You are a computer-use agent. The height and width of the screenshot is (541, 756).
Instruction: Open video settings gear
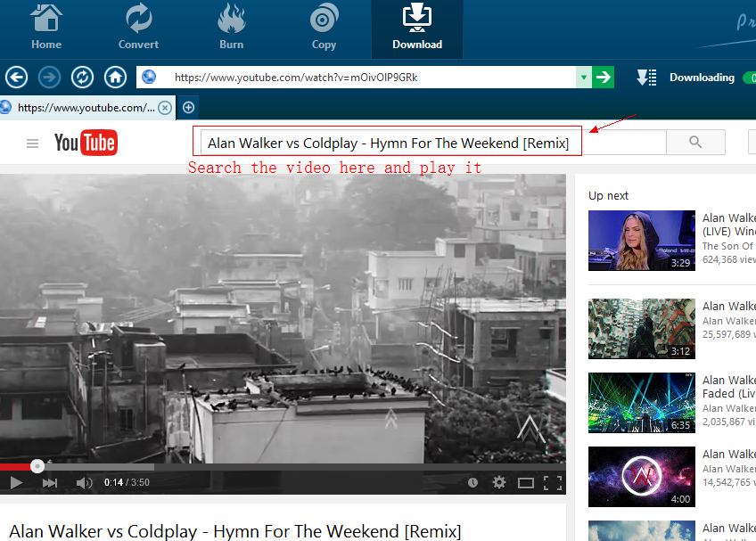[x=499, y=483]
